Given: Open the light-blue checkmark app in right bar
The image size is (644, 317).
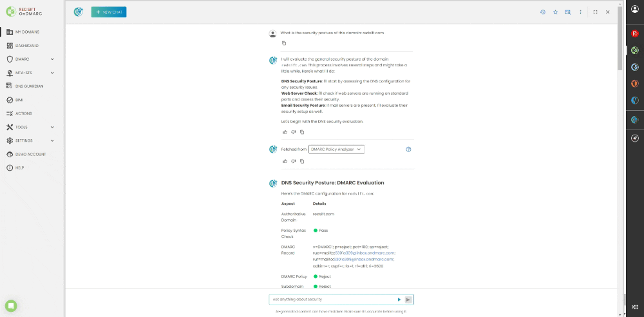Looking at the screenshot, I should pyautogui.click(x=634, y=67).
